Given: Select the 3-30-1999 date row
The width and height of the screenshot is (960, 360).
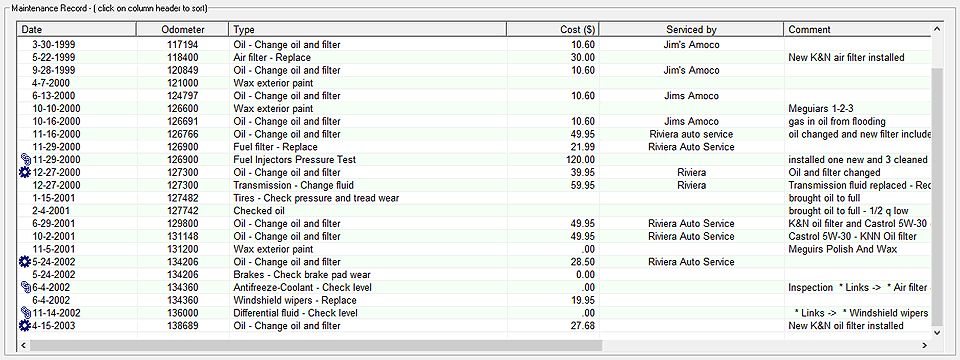Looking at the screenshot, I should [x=474, y=45].
